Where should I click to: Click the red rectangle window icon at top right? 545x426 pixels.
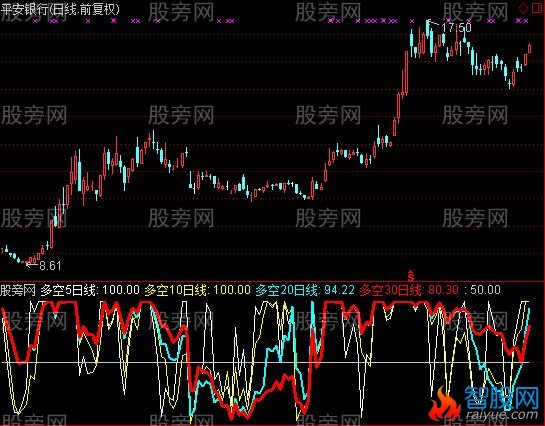click(x=537, y=8)
